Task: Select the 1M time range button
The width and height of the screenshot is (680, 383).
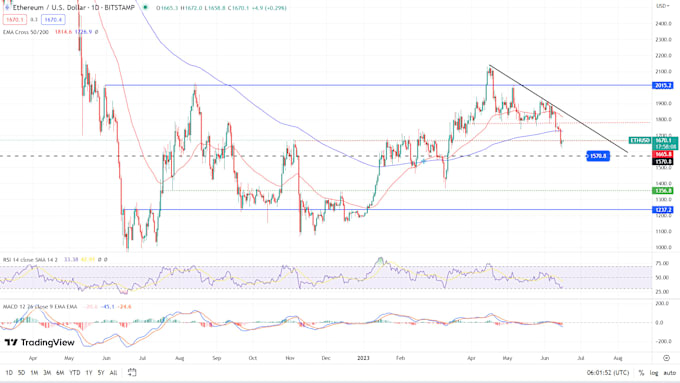Action: (x=34, y=373)
